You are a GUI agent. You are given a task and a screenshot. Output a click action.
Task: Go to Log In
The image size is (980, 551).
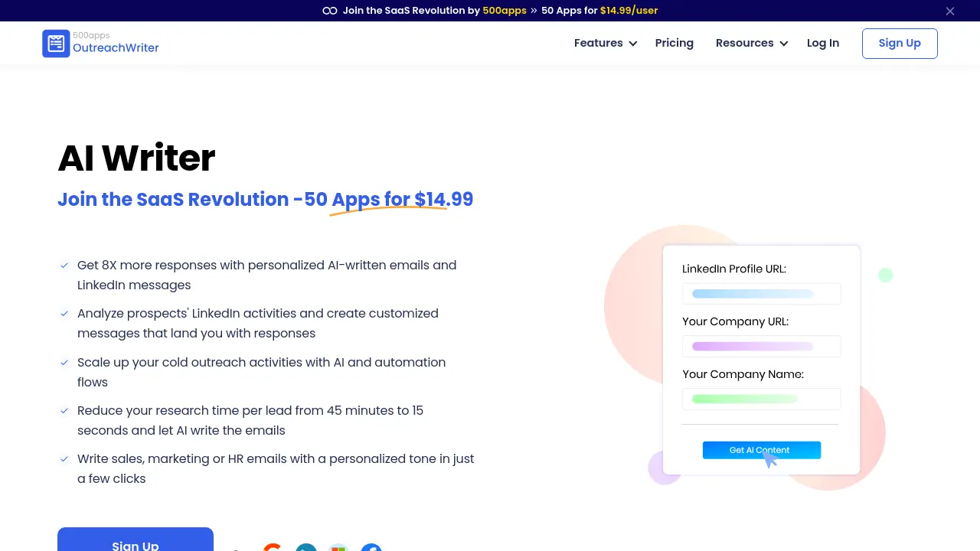click(x=823, y=43)
